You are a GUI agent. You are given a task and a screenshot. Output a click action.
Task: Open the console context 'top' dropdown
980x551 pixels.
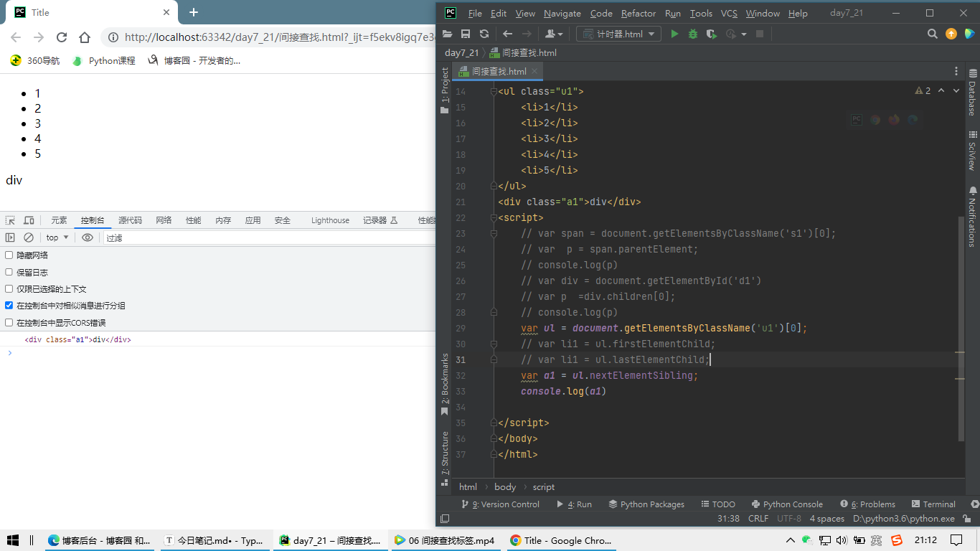(57, 237)
